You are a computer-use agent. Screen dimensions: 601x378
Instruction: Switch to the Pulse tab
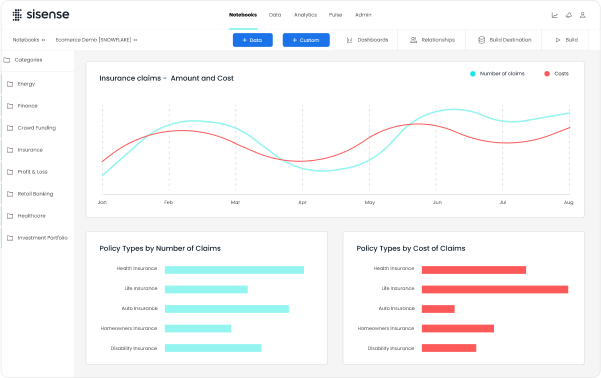pos(335,15)
